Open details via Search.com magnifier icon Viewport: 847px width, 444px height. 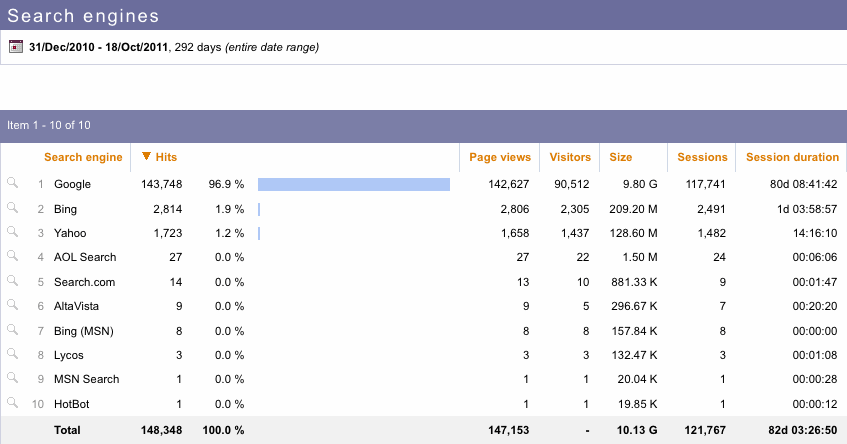12,281
